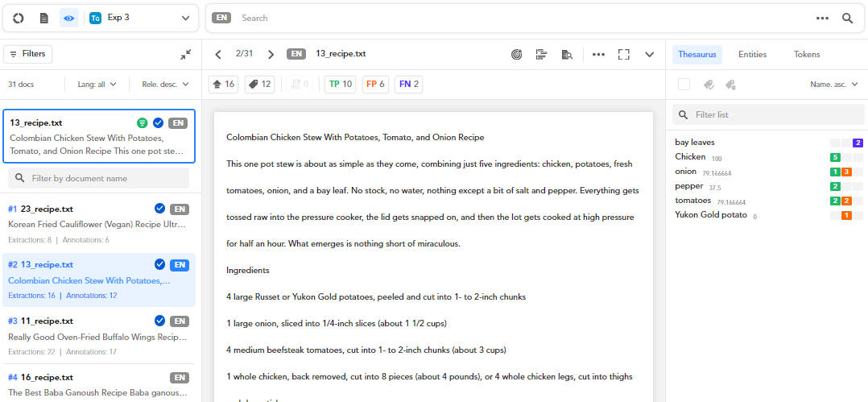Image resolution: width=868 pixels, height=402 pixels.
Task: Toggle the TP 10 filter
Action: 340,84
